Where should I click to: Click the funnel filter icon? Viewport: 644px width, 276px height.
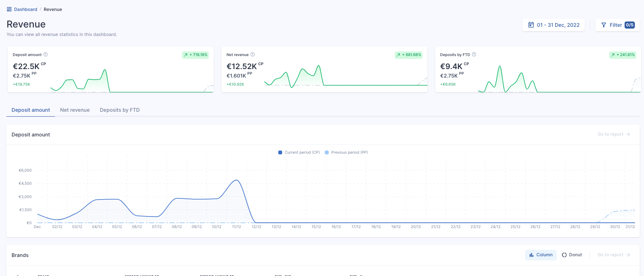pos(604,25)
